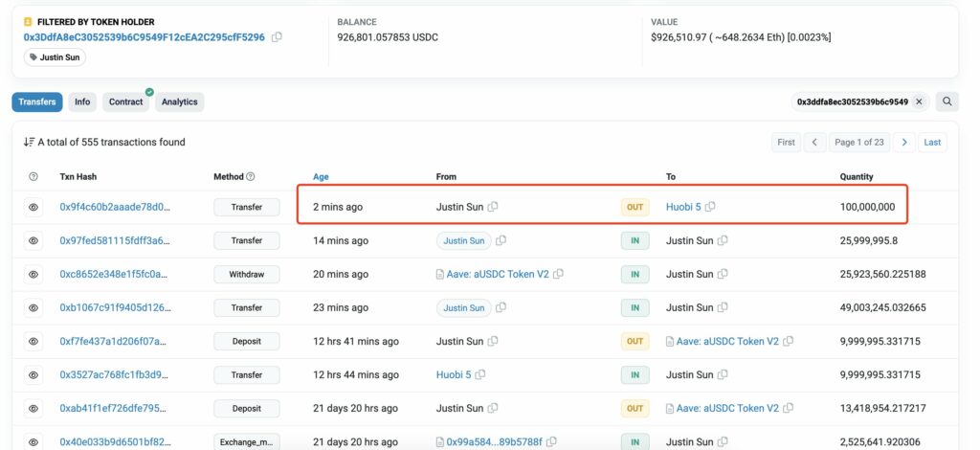The height and width of the screenshot is (450, 980).
Task: Click the help icon above the eye column
Action: (x=33, y=177)
